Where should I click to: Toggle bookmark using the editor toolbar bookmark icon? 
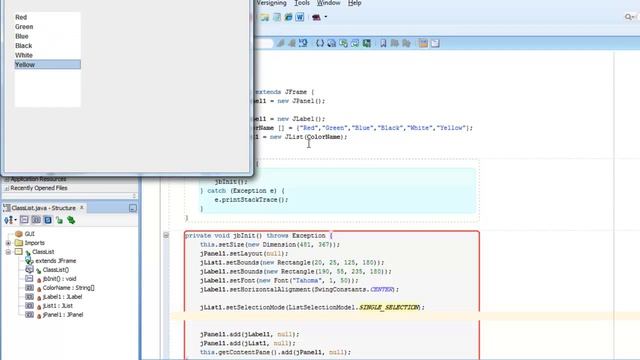click(383, 43)
